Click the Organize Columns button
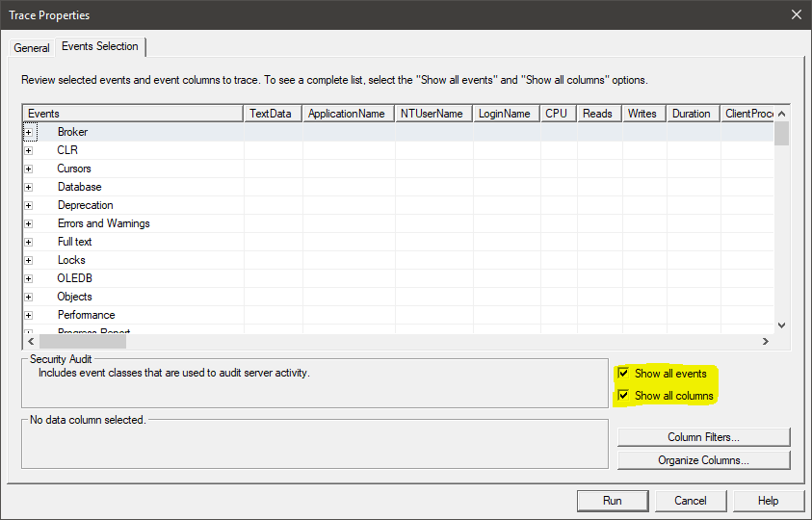This screenshot has width=812, height=520. click(703, 460)
